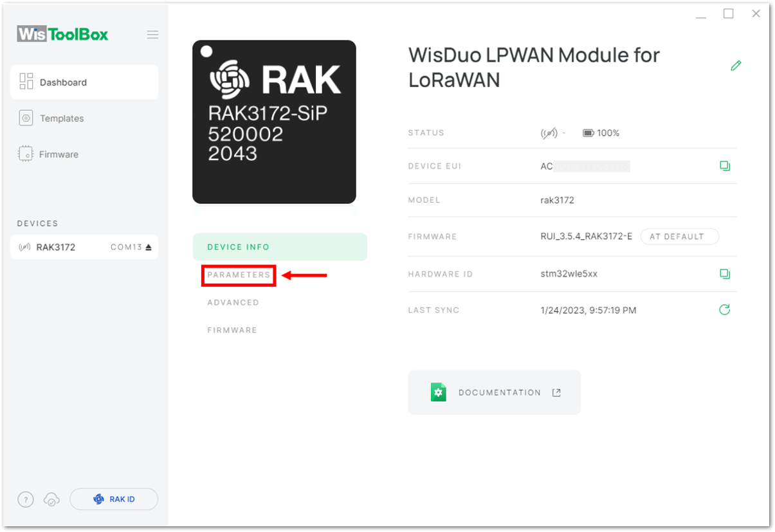Screen dimensions: 775x532
Task: Click the battery 100% indicator
Action: 601,133
